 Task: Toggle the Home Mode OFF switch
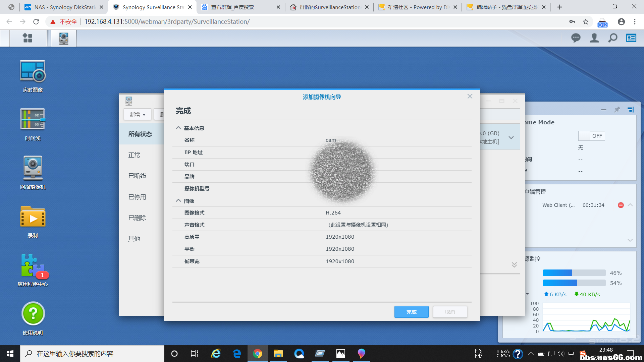click(x=591, y=136)
